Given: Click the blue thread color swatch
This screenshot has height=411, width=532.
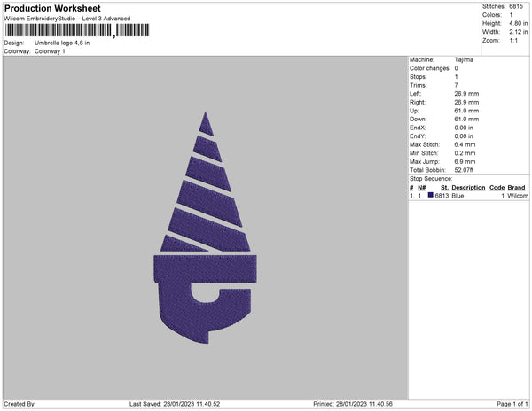Looking at the screenshot, I should tap(431, 195).
